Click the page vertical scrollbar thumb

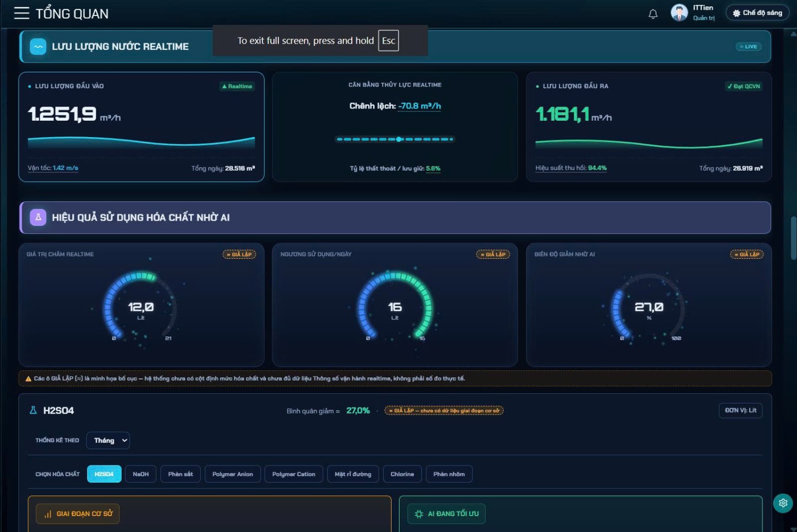(x=793, y=238)
